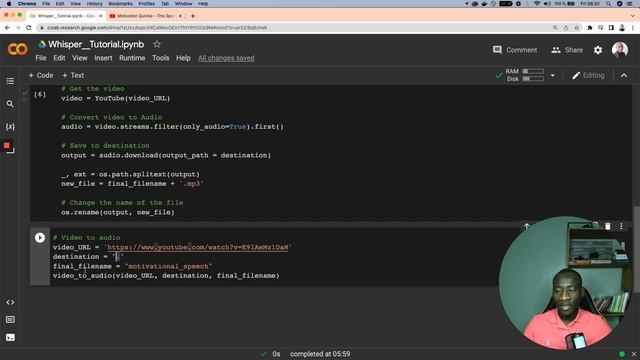Add a new Text cell

(73, 76)
